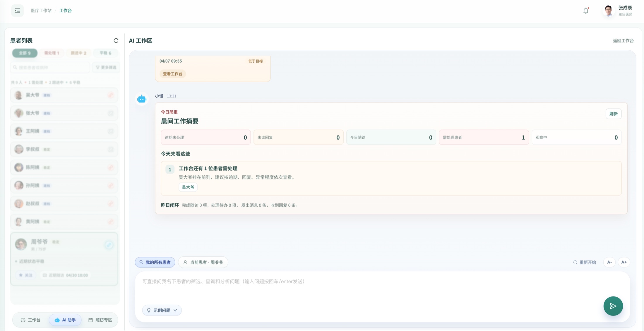Toggle the 关注 star on 周爷爷
The height and width of the screenshot is (331, 644).
tap(25, 275)
